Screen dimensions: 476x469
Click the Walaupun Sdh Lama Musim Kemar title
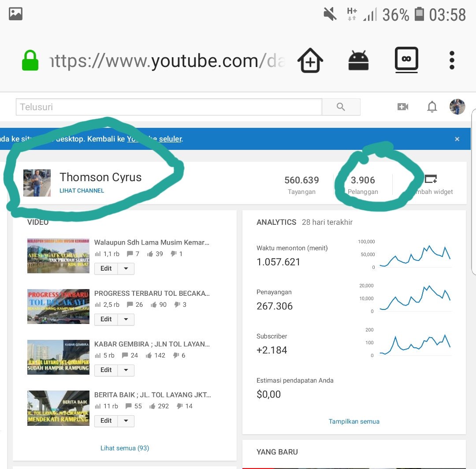pyautogui.click(x=152, y=242)
